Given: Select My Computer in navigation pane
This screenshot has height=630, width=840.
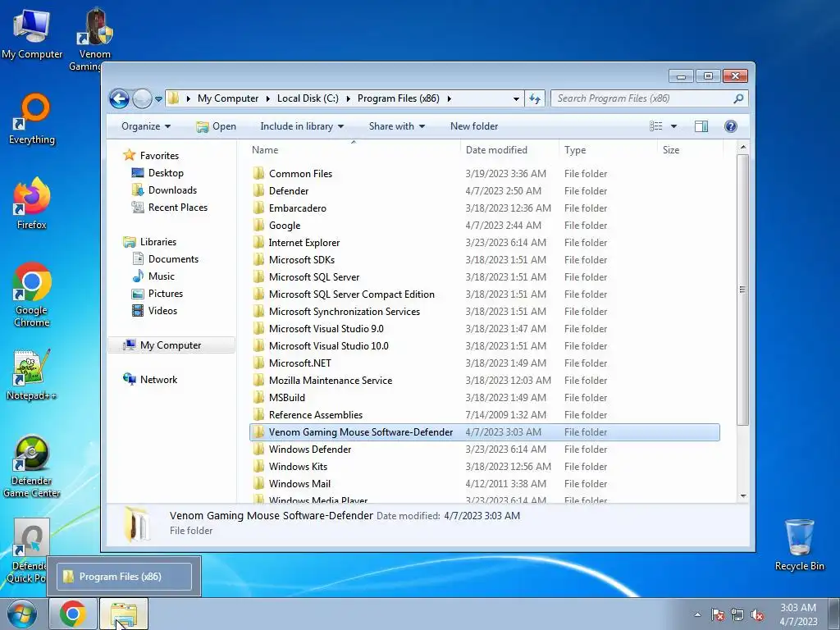Looking at the screenshot, I should 171,345.
